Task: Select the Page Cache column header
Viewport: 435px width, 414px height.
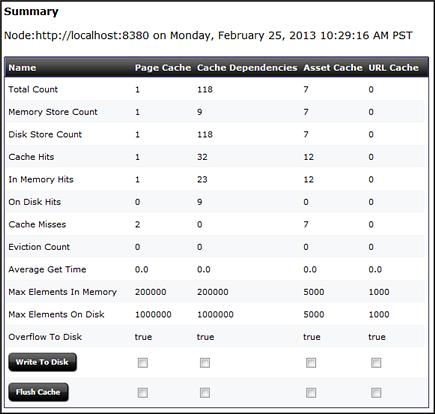Action: click(163, 68)
